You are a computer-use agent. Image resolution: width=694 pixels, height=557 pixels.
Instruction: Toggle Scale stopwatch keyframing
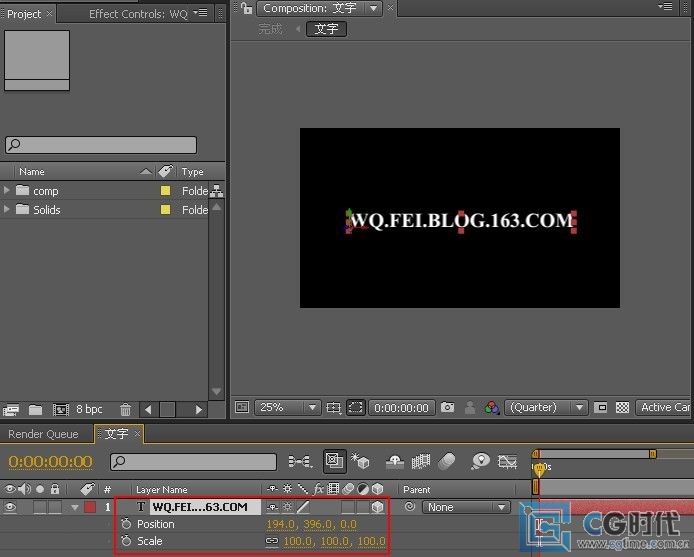click(126, 541)
